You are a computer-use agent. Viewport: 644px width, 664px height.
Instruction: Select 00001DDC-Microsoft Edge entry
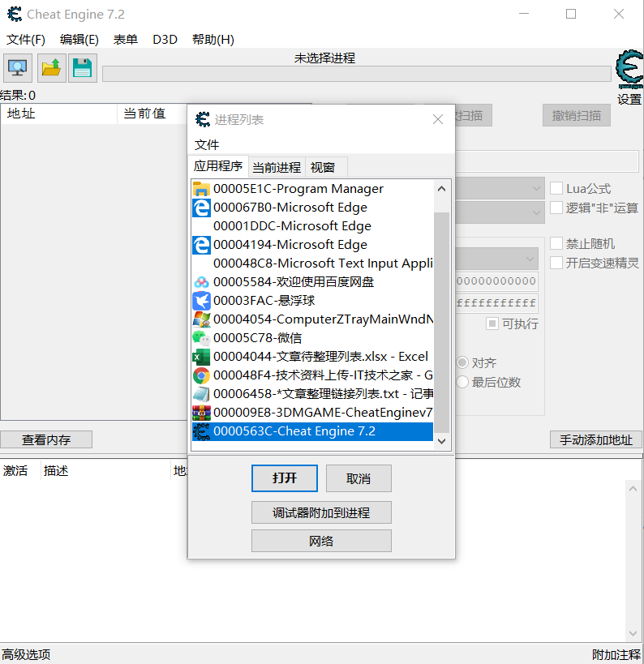[x=313, y=226]
